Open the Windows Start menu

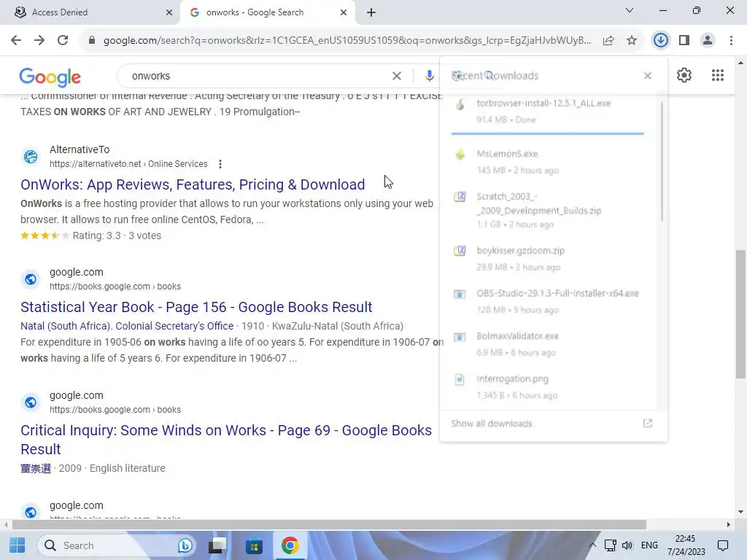18,545
